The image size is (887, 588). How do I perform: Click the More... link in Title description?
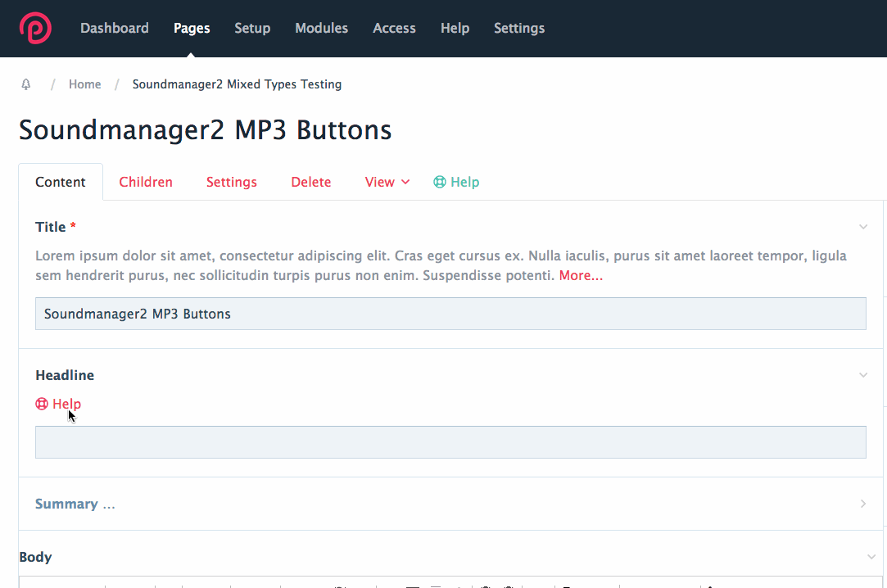(x=581, y=275)
